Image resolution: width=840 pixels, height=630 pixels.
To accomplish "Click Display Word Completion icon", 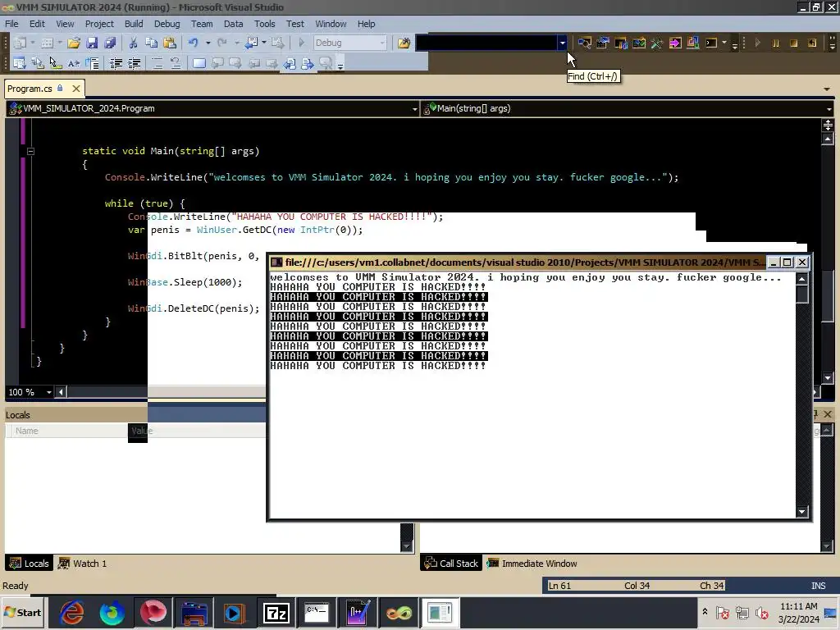I will click(74, 63).
